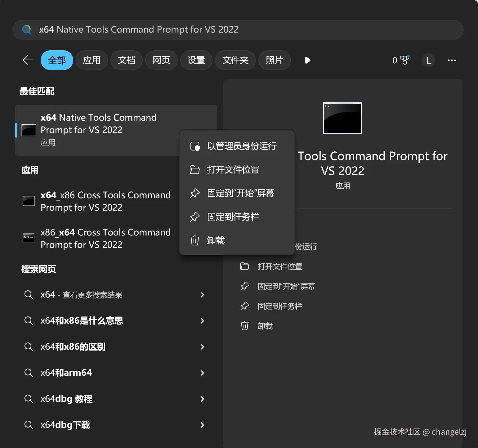Click search icon beside x64和x86是什么意思
The image size is (478, 448).
coord(29,320)
